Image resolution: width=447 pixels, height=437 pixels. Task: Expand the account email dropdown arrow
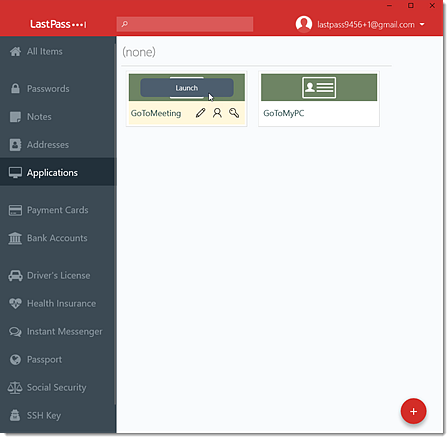422,24
